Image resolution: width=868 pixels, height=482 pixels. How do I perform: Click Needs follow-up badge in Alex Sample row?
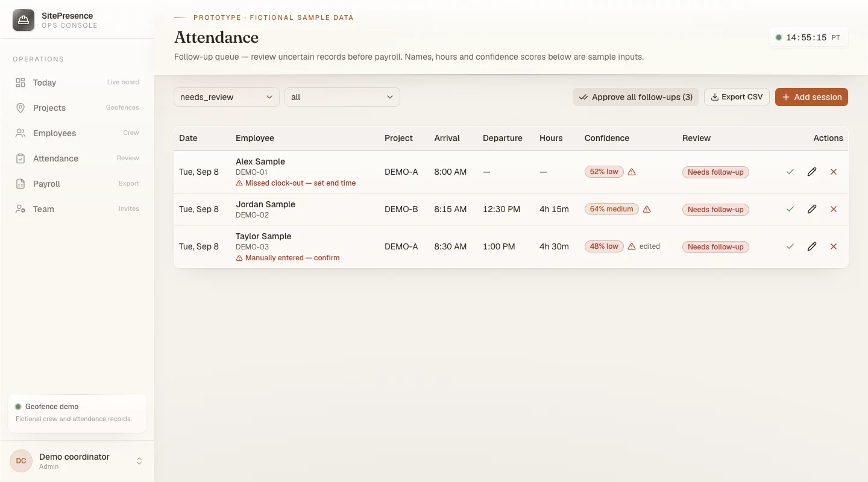tap(715, 172)
